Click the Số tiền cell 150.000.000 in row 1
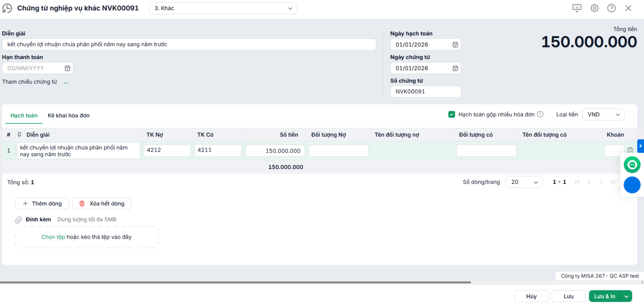The image size is (644, 304). [x=275, y=151]
